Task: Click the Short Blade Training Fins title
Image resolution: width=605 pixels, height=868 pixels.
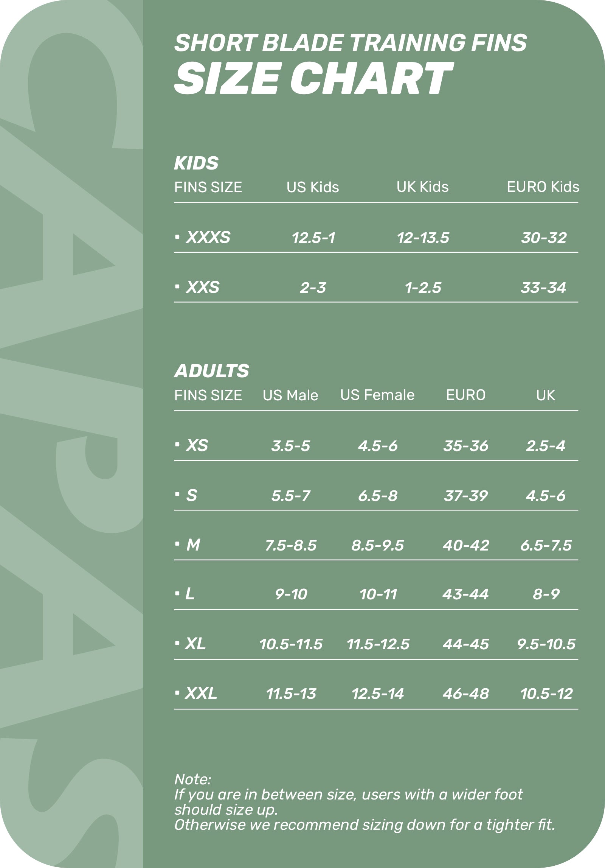Action: coord(350,42)
